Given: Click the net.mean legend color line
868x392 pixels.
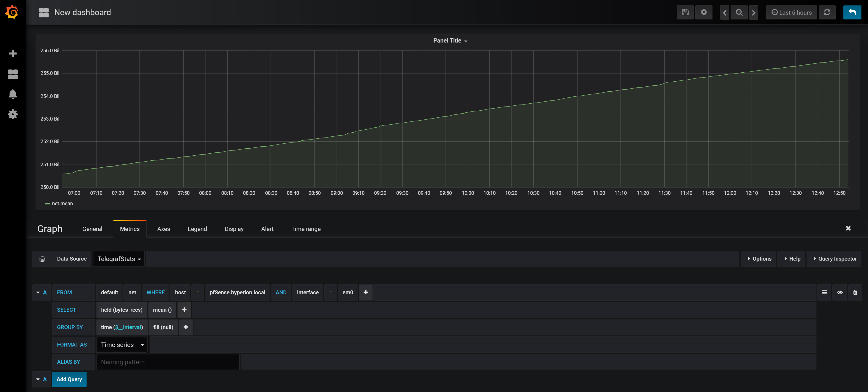Looking at the screenshot, I should [x=47, y=204].
